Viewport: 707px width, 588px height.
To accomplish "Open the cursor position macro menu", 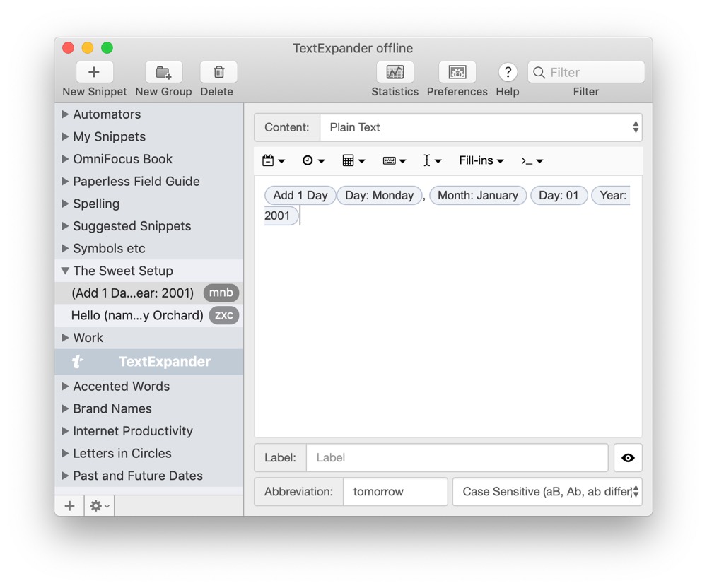I will (x=432, y=161).
